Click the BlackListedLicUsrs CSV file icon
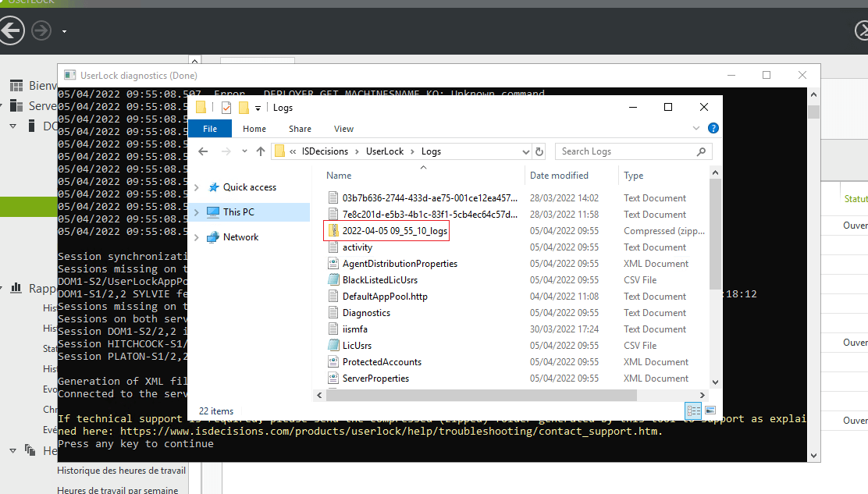868x494 pixels. (333, 280)
